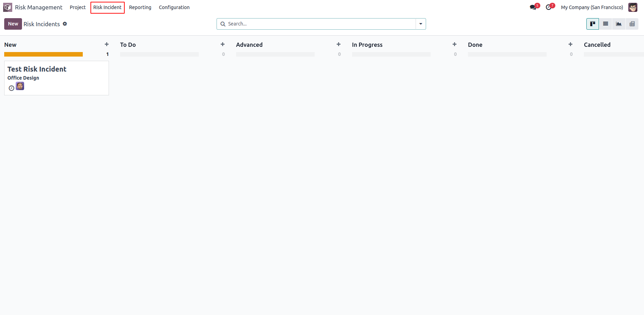Open the Risk Management app home icon
The image size is (644, 315).
(x=8, y=7)
